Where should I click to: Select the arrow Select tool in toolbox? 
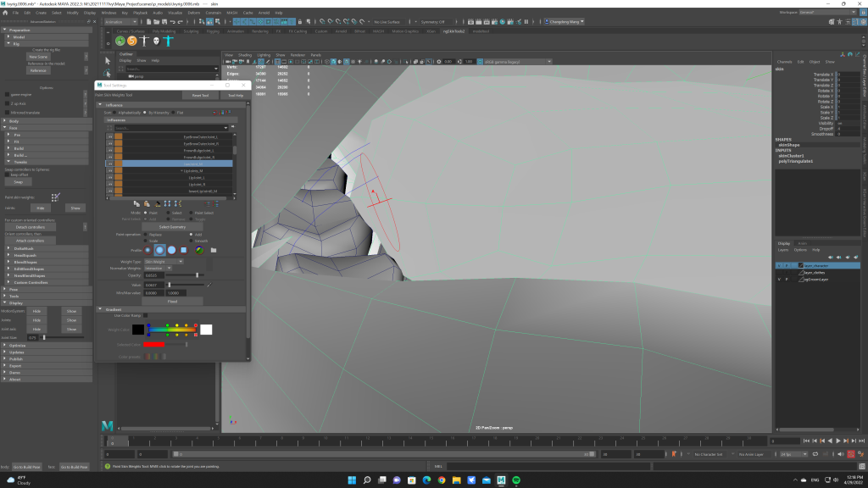tap(108, 60)
